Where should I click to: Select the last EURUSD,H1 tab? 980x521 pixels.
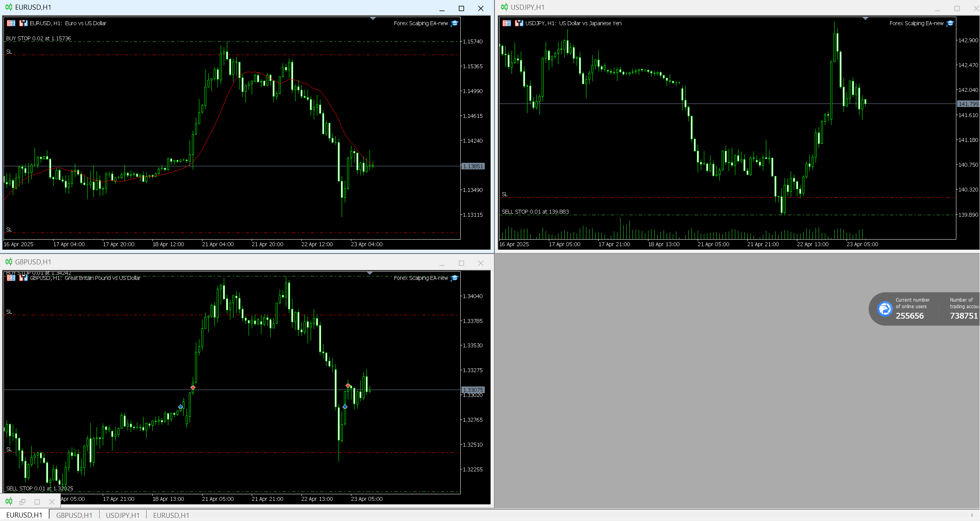click(171, 515)
